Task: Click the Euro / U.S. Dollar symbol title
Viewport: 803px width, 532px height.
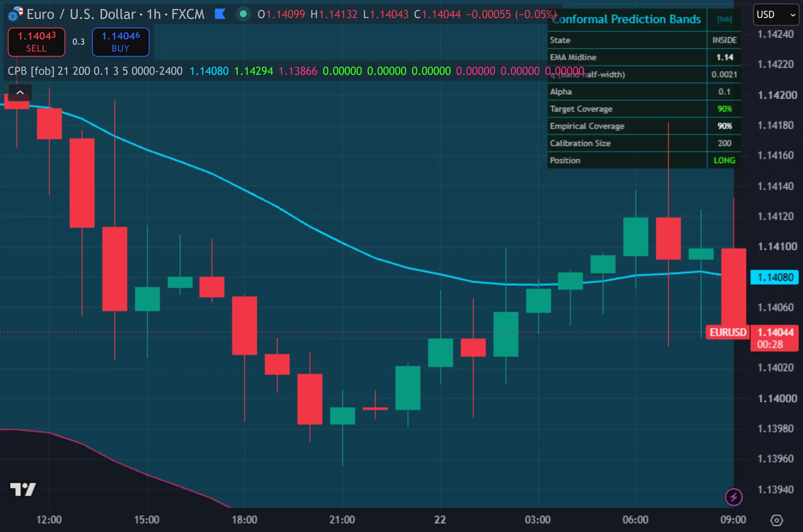Action: pos(81,14)
